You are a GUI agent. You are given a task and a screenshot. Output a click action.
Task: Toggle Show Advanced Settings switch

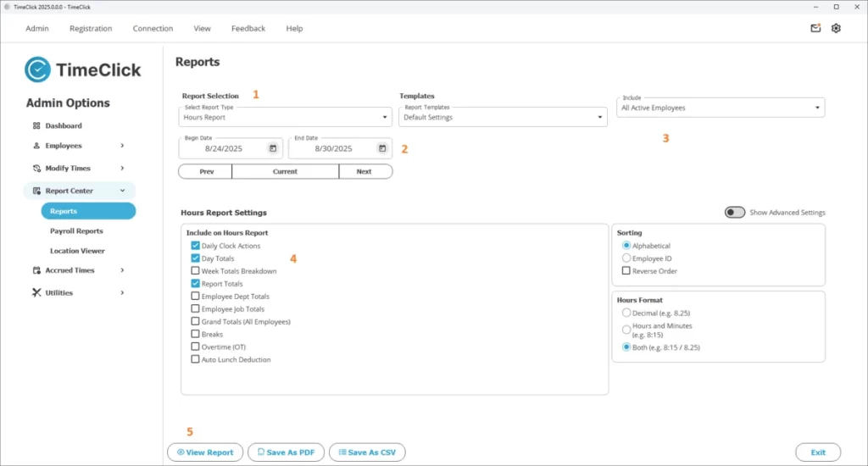click(734, 213)
